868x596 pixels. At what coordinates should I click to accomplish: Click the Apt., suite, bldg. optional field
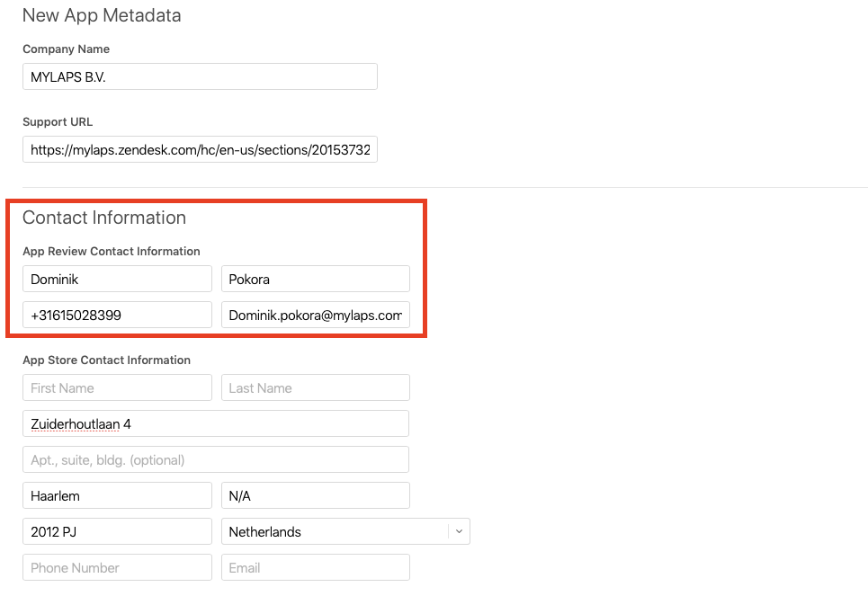coord(216,460)
